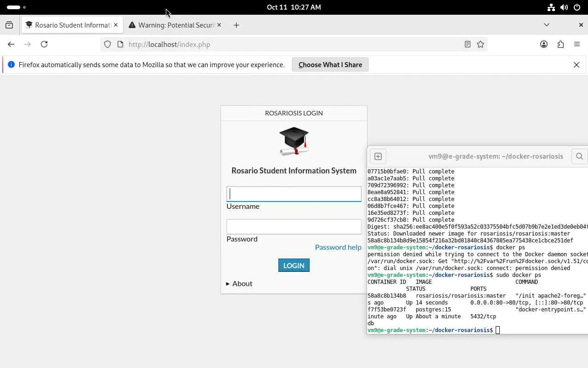Click the Rosario Student Information System title

294,171
